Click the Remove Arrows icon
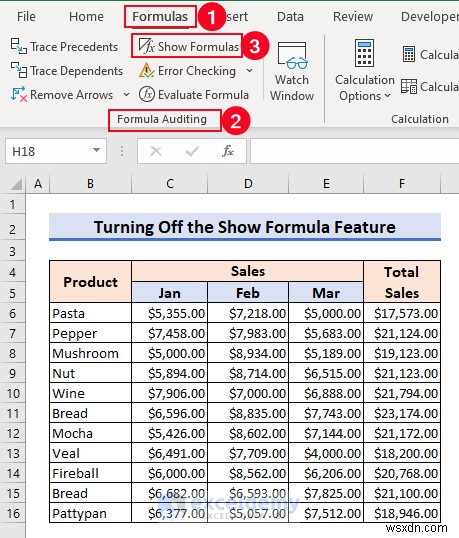459x538 pixels. (19, 94)
